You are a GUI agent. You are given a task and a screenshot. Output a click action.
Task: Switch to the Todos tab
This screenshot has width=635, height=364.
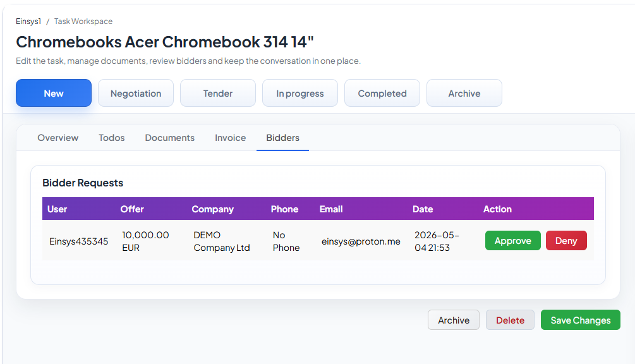tap(112, 138)
